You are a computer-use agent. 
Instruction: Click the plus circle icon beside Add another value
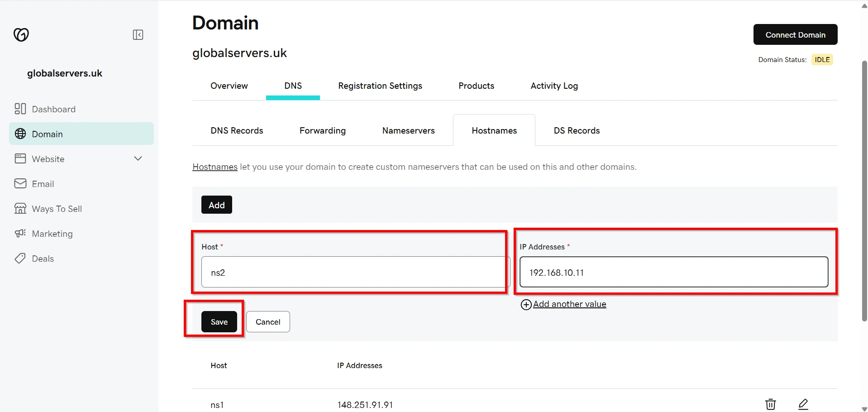526,305
